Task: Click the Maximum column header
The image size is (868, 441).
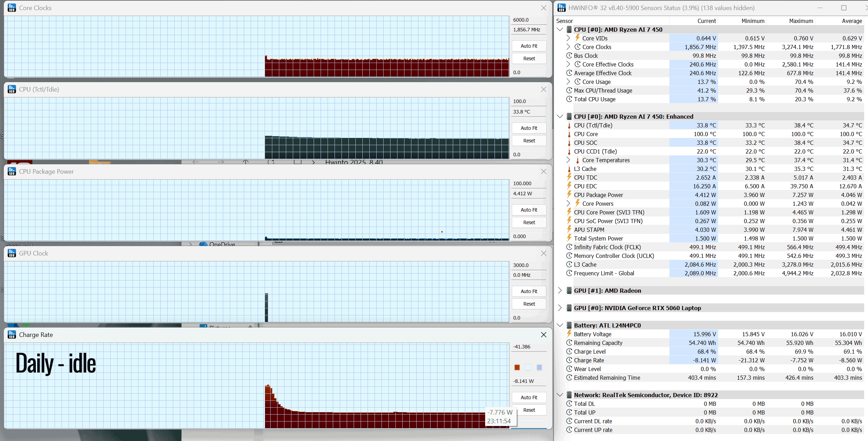Action: [x=801, y=21]
